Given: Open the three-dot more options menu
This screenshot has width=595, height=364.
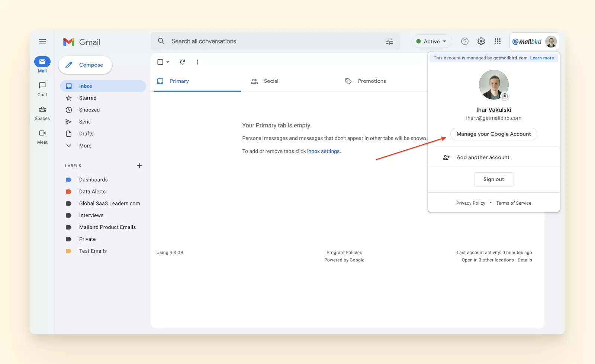Looking at the screenshot, I should point(197,62).
